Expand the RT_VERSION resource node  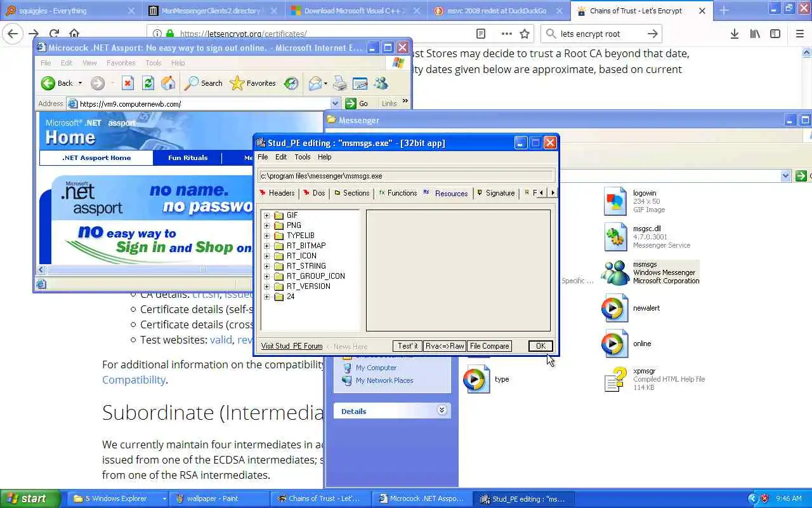[266, 286]
